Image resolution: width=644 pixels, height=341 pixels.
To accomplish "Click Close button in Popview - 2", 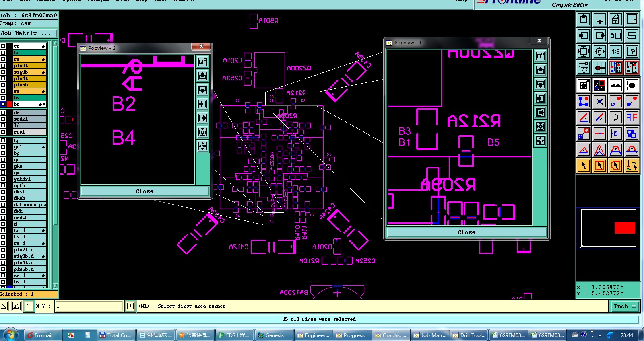I will pyautogui.click(x=144, y=191).
